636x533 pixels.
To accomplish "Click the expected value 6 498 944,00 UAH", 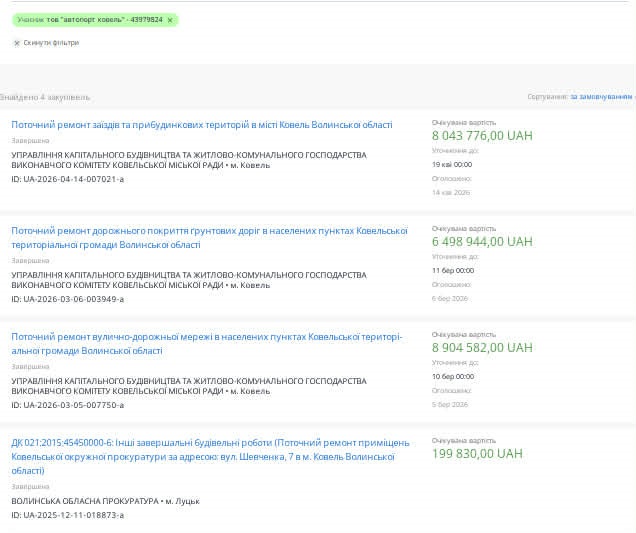I will click(482, 242).
